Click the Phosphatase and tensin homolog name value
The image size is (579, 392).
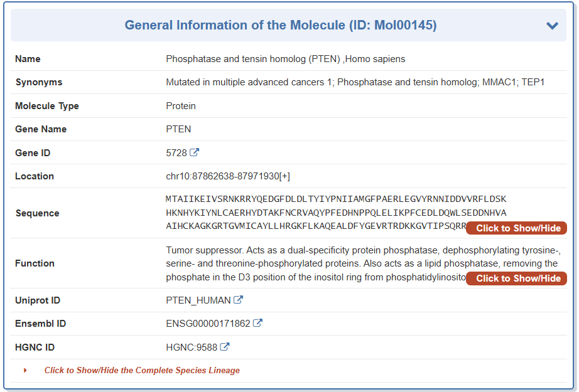[285, 59]
